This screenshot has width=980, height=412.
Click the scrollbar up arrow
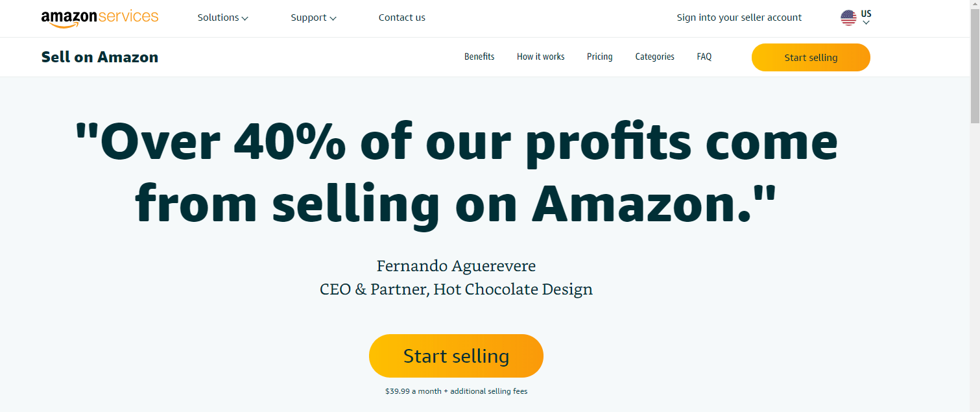975,5
